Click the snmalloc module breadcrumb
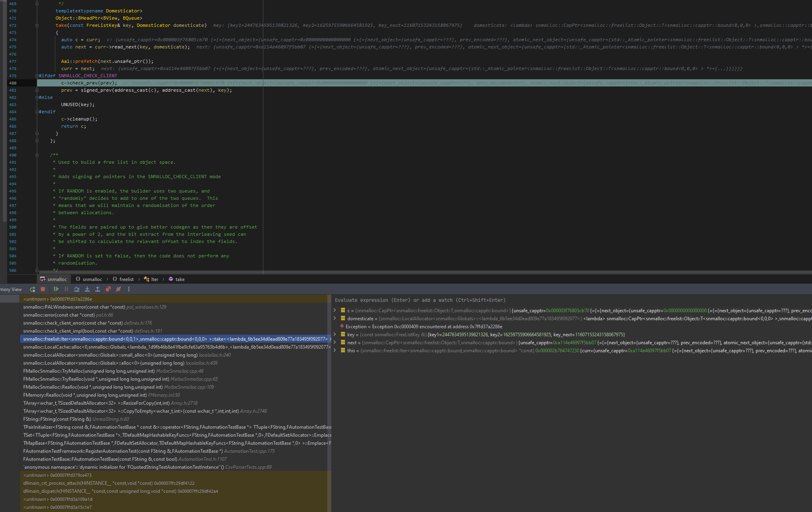Viewport: 812px width, 512px height. click(54, 279)
